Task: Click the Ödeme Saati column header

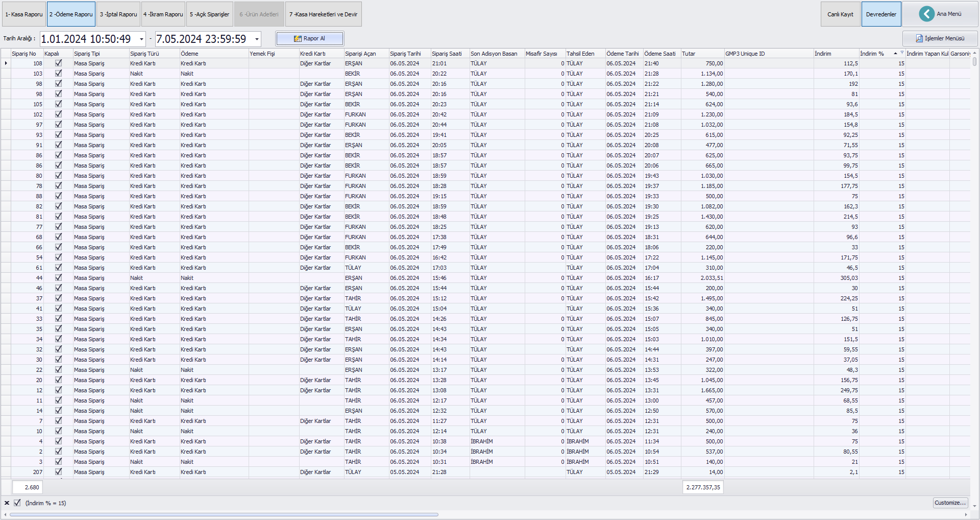Action: pyautogui.click(x=661, y=54)
